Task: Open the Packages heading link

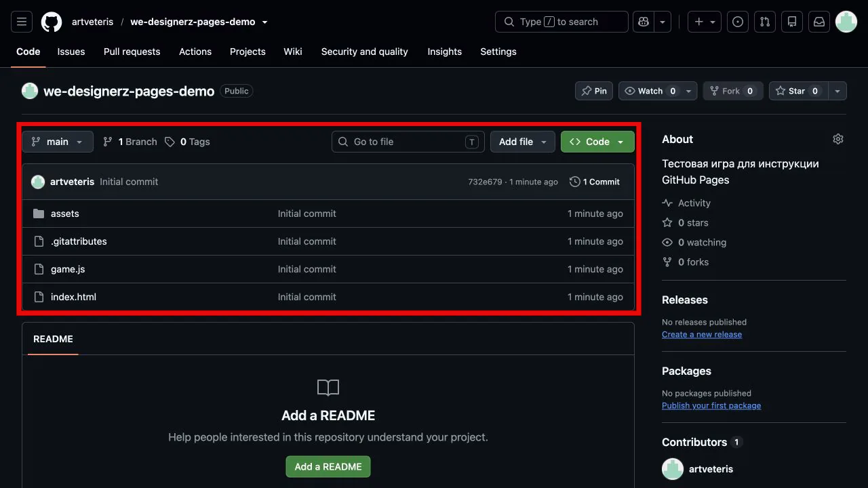Action: click(686, 371)
